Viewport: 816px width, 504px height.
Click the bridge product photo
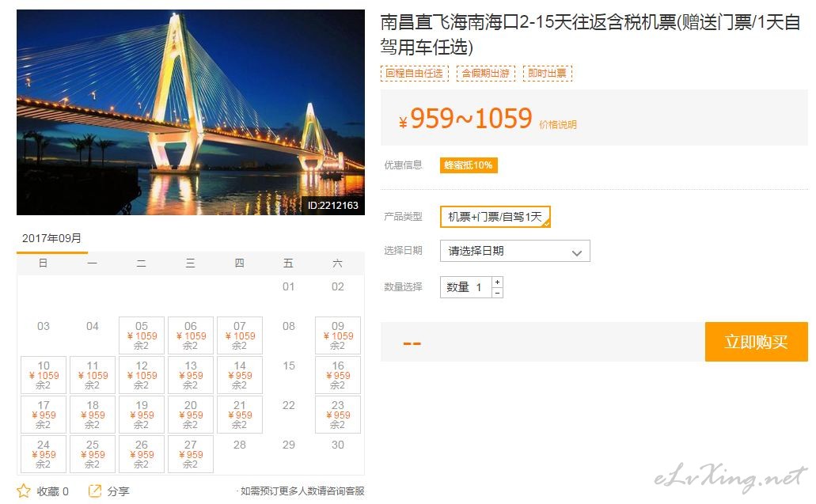191,112
